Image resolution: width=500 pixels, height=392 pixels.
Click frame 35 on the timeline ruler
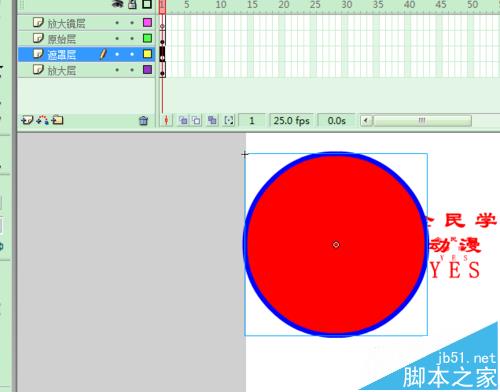(378, 5)
